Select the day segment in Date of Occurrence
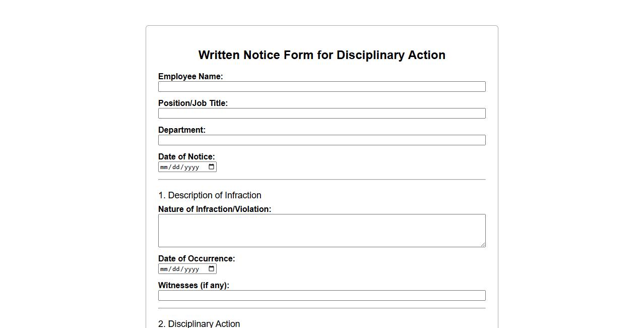The image size is (644, 328). point(175,268)
